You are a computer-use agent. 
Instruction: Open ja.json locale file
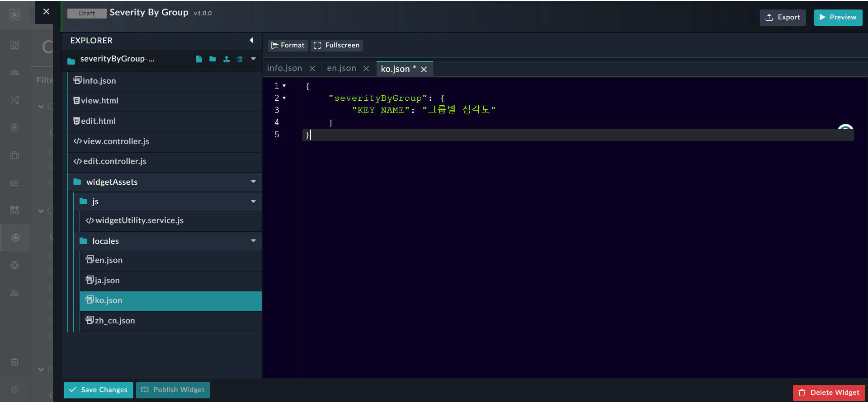coord(171,280)
